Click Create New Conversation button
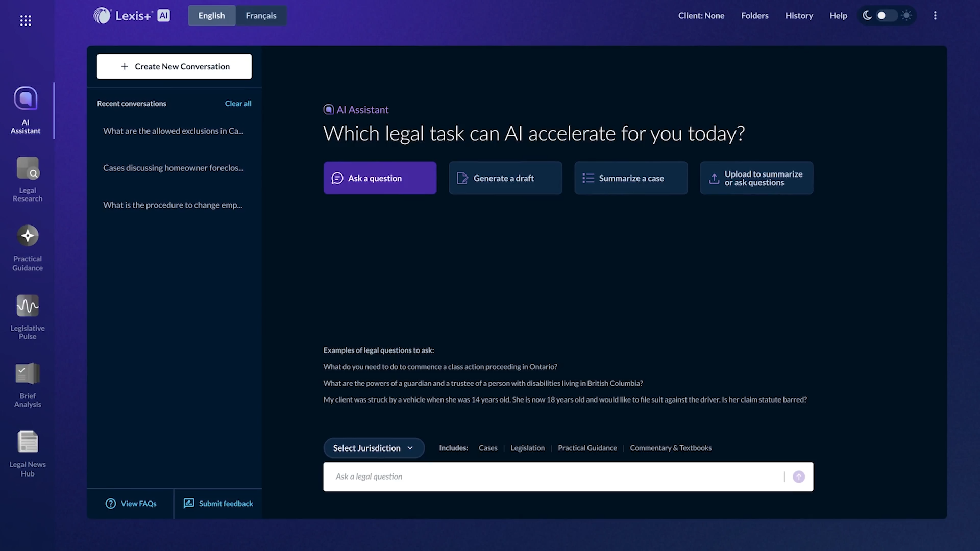The height and width of the screenshot is (551, 980). point(174,66)
